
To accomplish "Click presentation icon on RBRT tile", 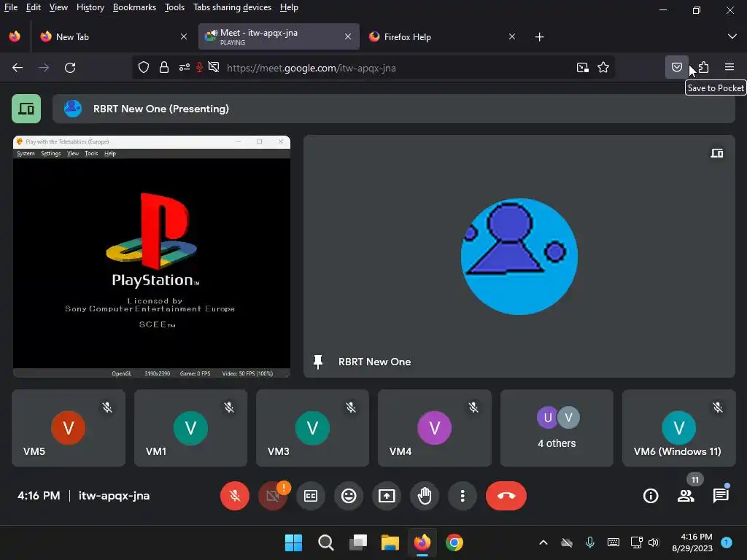I will [x=717, y=153].
